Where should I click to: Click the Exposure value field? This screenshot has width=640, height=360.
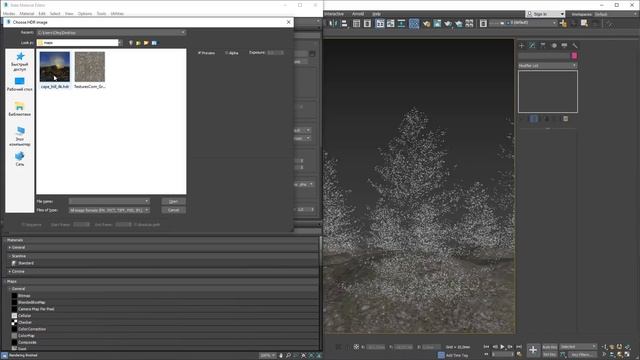tap(276, 53)
